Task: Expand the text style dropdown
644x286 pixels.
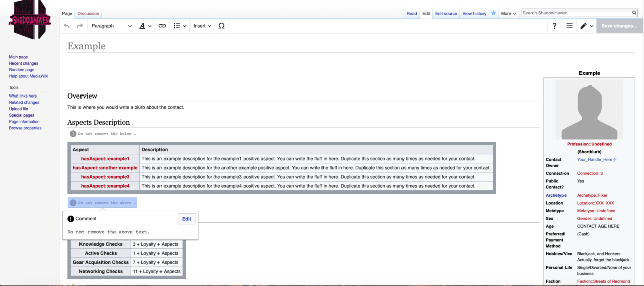Action: pyautogui.click(x=145, y=26)
